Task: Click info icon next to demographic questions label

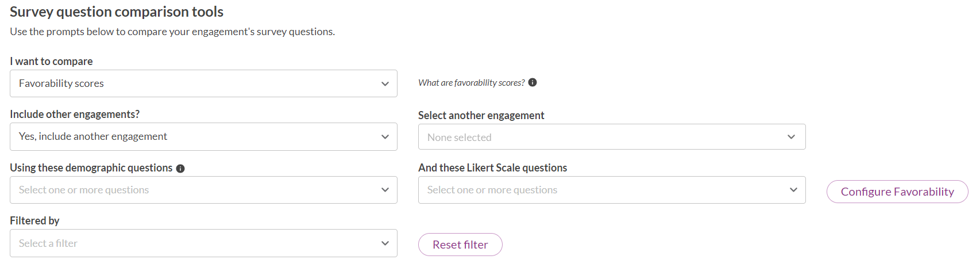Action: [x=180, y=169]
